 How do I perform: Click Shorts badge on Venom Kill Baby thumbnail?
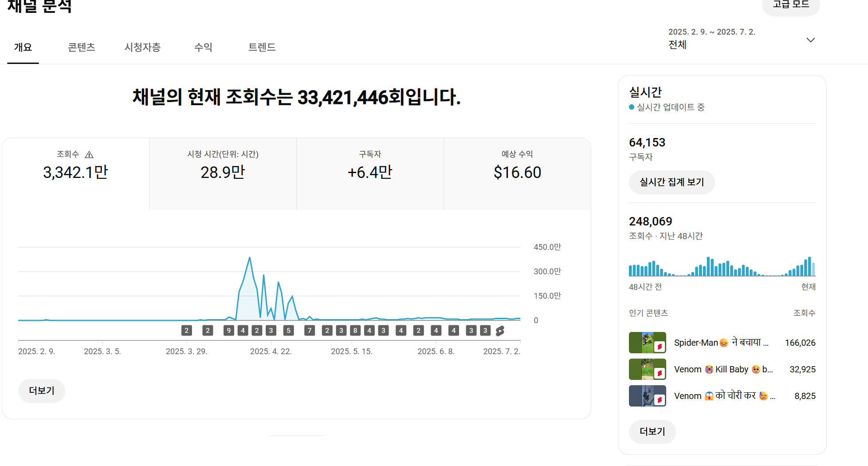[x=660, y=373]
